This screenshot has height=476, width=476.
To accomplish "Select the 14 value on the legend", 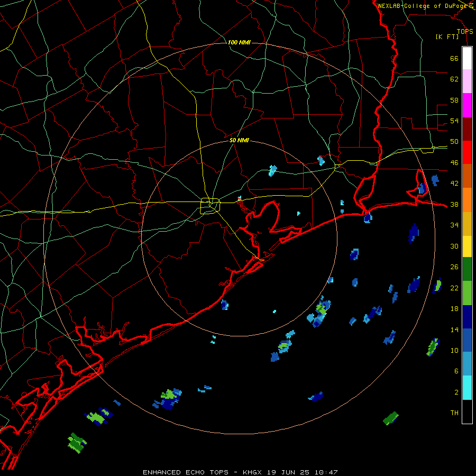I will tap(454, 329).
